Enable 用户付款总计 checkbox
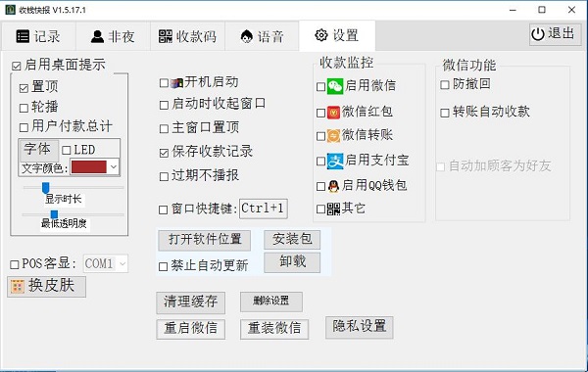The image size is (588, 372). tap(24, 127)
